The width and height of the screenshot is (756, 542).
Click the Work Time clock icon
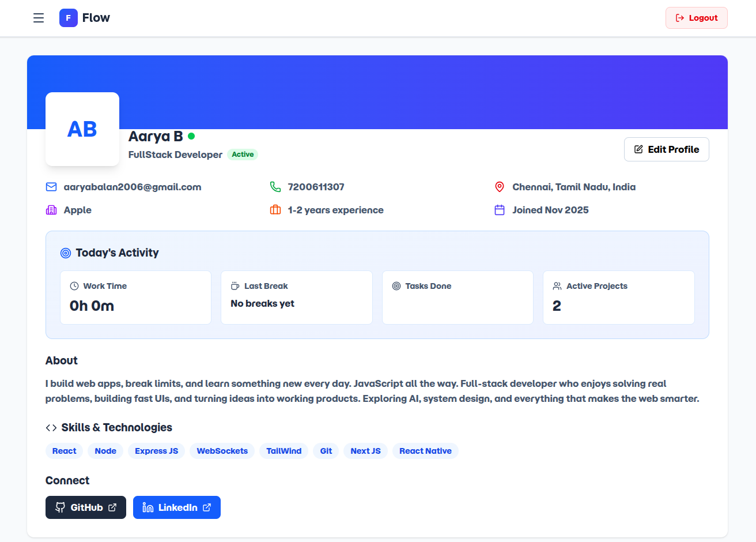74,286
